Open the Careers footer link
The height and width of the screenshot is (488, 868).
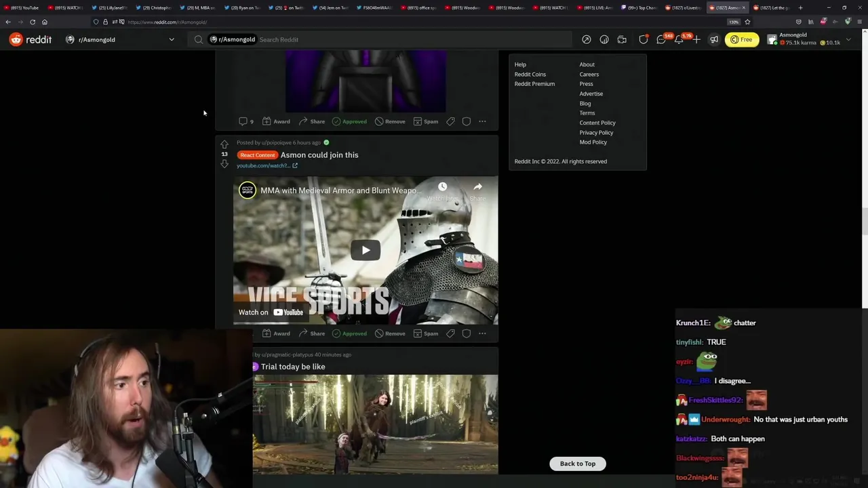tap(589, 74)
